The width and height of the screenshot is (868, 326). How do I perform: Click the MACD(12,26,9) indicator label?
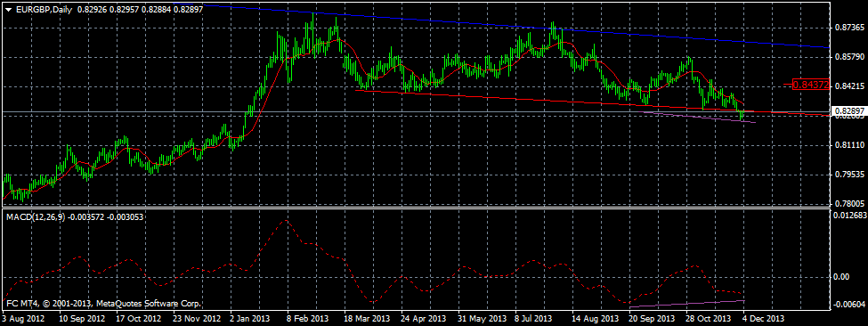(36, 217)
